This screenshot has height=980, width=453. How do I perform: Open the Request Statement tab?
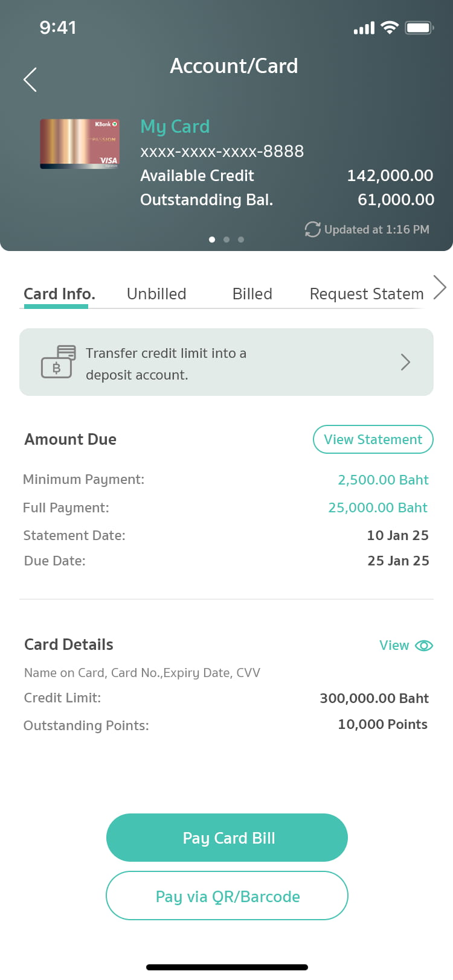coord(367,294)
